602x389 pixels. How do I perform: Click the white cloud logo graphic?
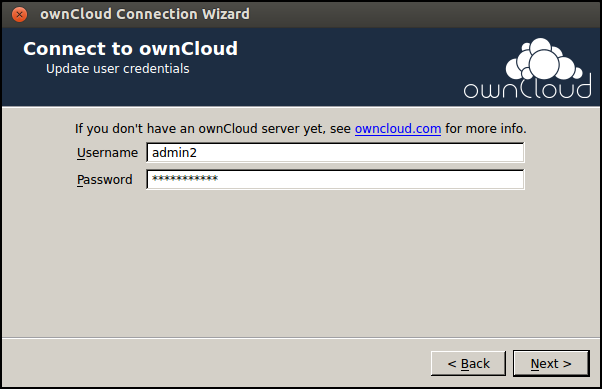pyautogui.click(x=544, y=59)
